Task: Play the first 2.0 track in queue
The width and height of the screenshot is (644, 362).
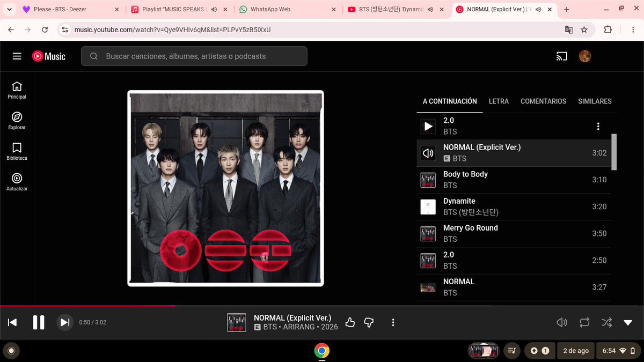Action: point(428,127)
